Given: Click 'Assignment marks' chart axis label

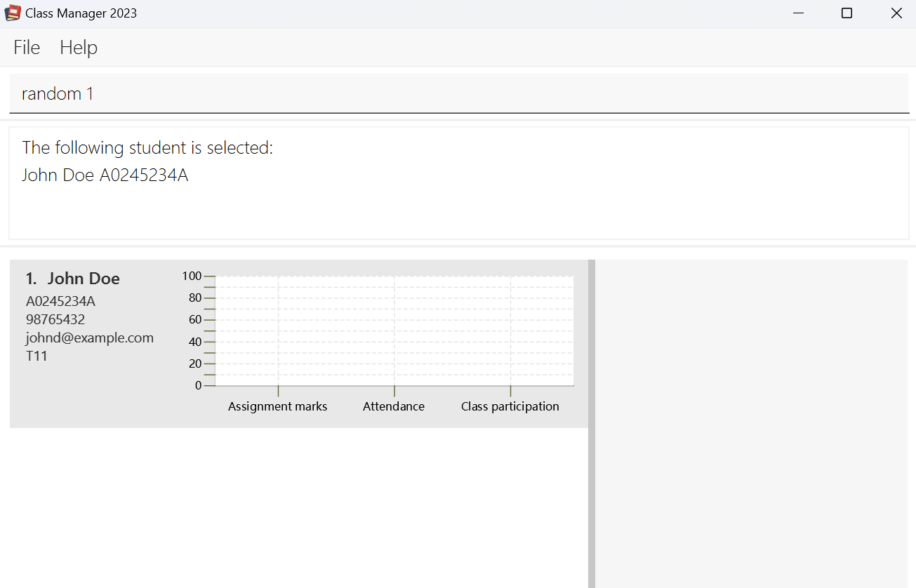Looking at the screenshot, I should coord(278,406).
